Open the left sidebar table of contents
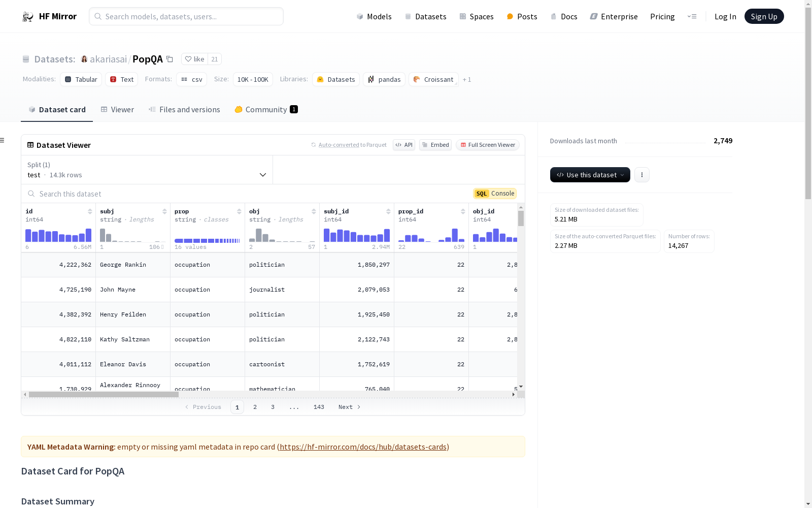Screen dimensions: 812x508 (3, 140)
